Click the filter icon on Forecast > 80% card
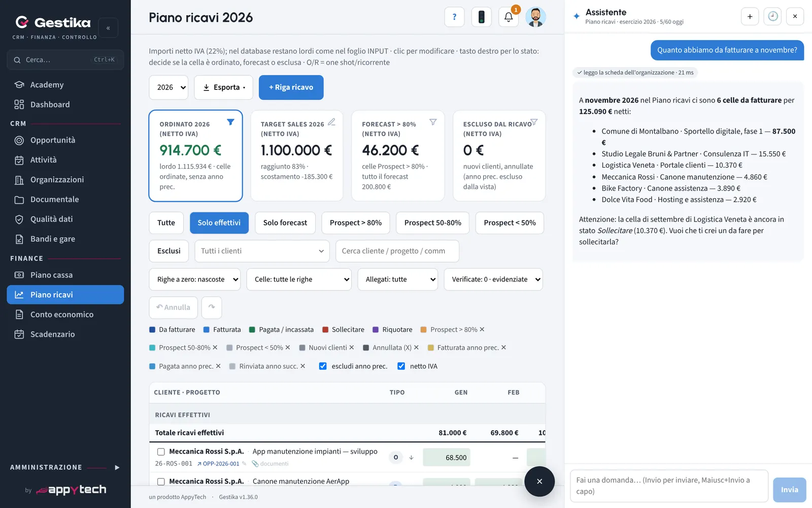812x508 pixels. click(x=433, y=122)
